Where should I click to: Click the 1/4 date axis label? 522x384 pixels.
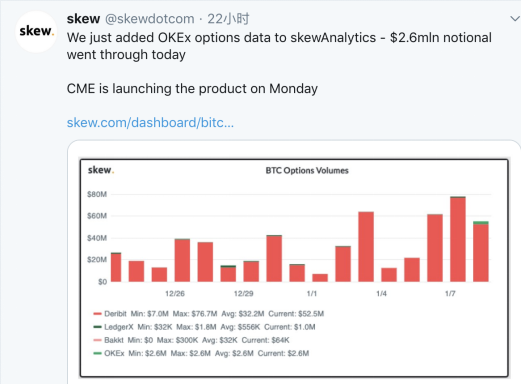coord(381,294)
